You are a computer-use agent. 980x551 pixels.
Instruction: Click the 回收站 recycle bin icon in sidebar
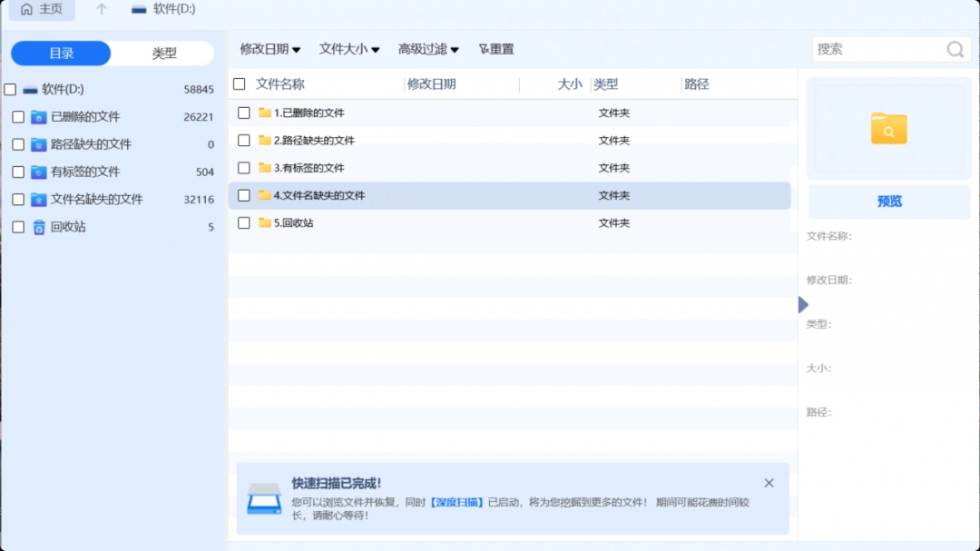38,227
